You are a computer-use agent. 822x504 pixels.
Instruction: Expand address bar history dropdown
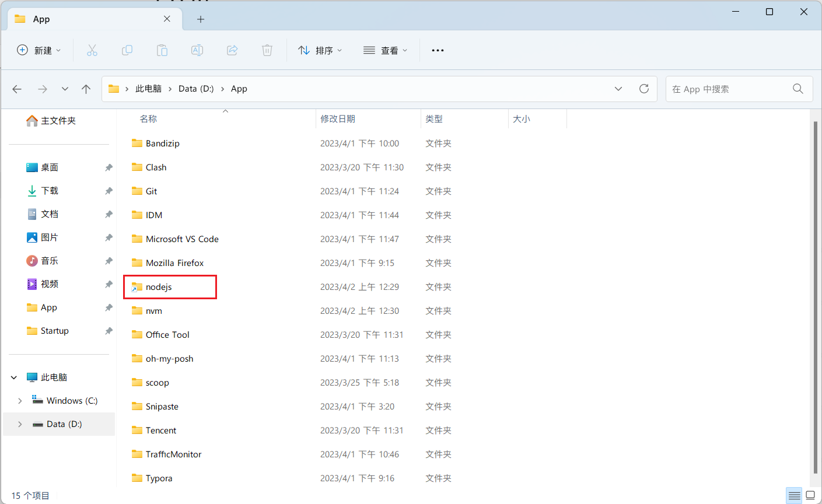pyautogui.click(x=618, y=89)
